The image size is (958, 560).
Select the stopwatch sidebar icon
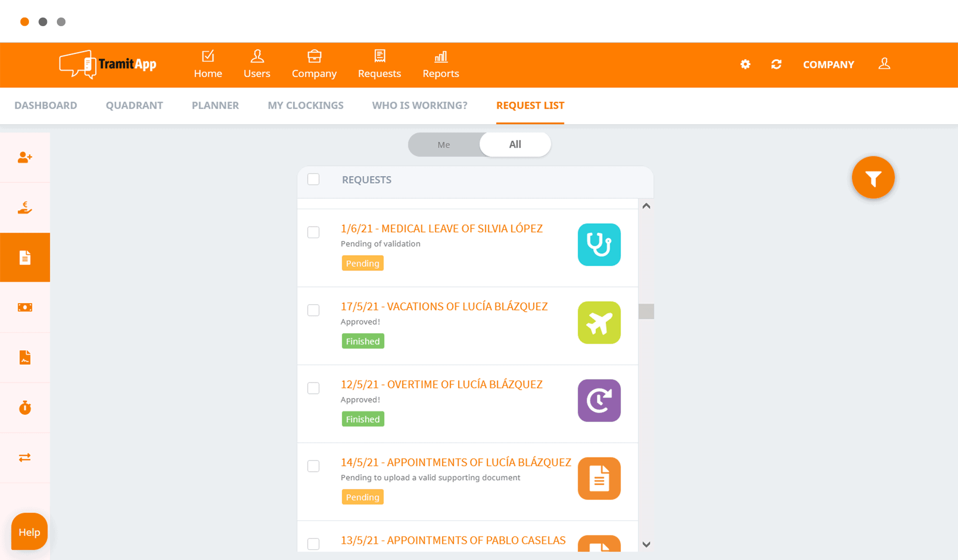(25, 407)
